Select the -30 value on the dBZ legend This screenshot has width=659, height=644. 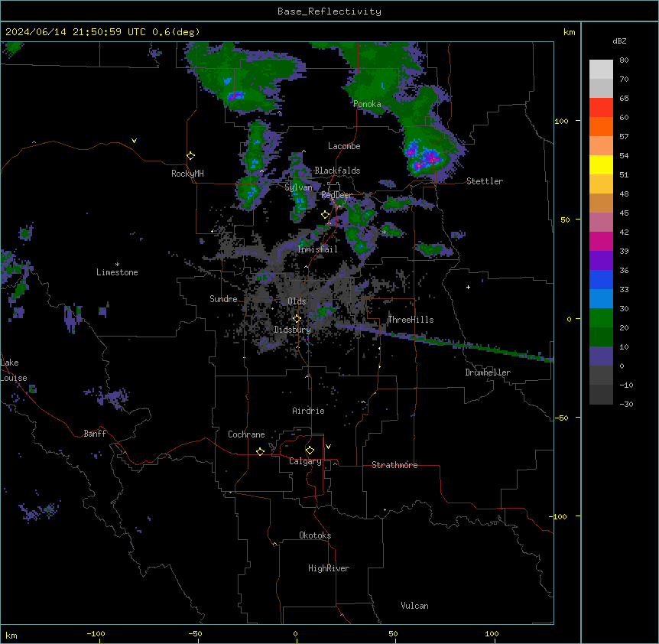[x=626, y=405]
